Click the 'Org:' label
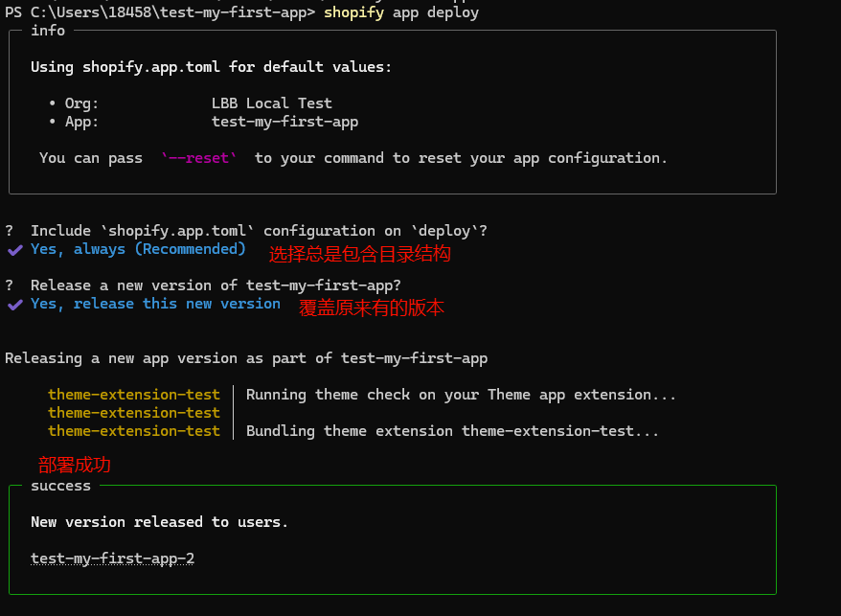Image resolution: width=841 pixels, height=616 pixels. (x=82, y=103)
